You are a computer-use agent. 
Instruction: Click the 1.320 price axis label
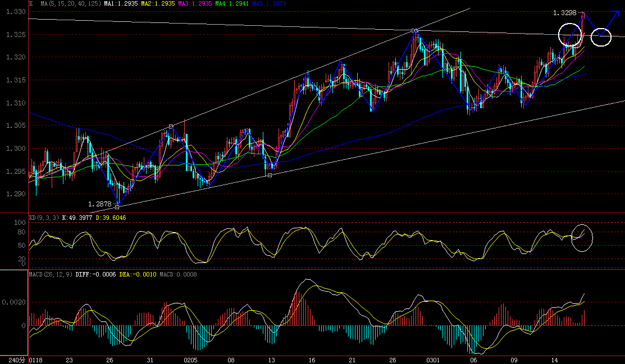(16, 57)
